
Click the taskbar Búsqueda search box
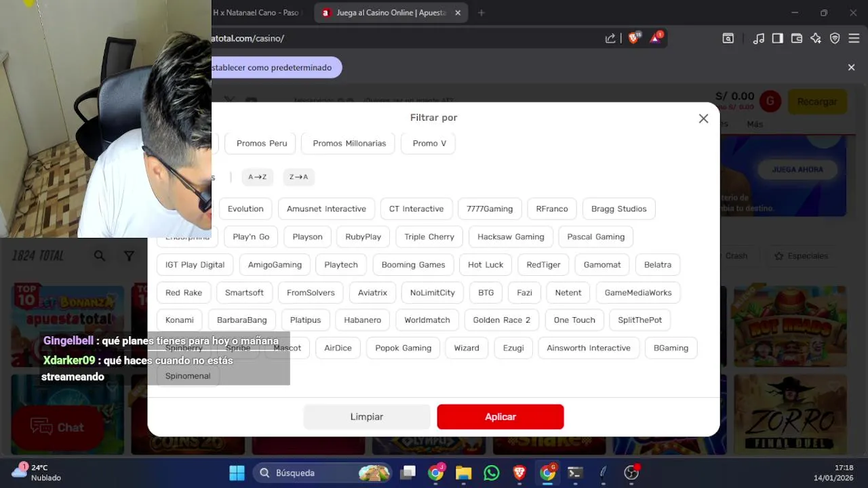(323, 472)
